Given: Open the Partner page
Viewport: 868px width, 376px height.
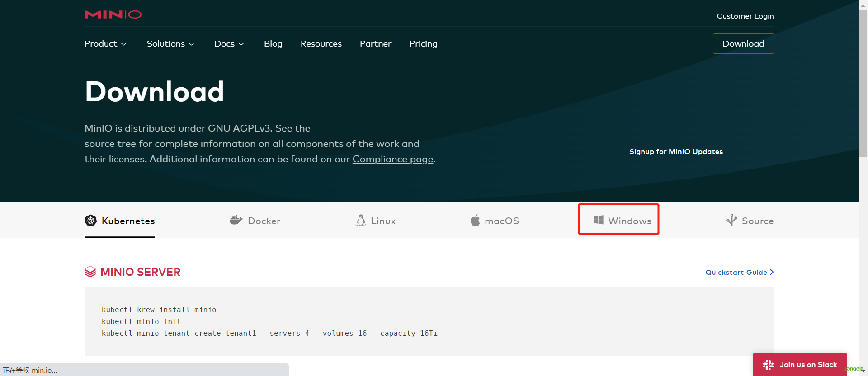Looking at the screenshot, I should [x=375, y=44].
